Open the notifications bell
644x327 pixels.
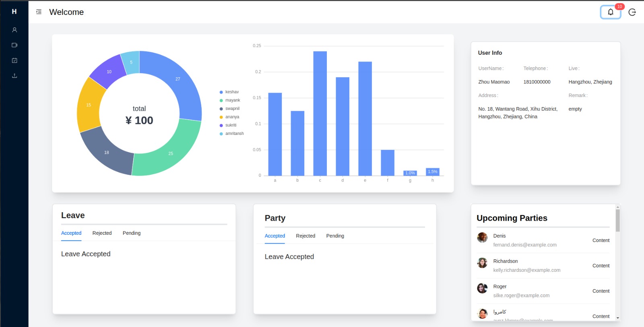(x=610, y=12)
